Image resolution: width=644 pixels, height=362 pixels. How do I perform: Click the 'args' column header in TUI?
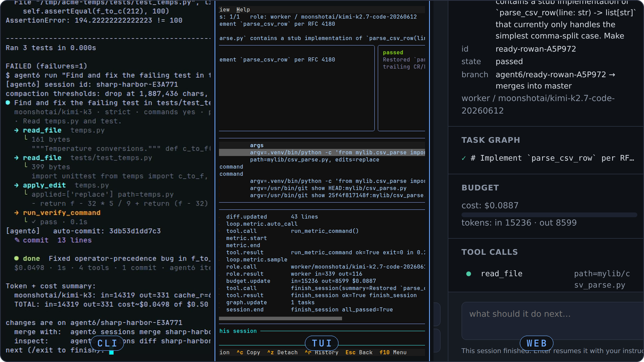[257, 146]
